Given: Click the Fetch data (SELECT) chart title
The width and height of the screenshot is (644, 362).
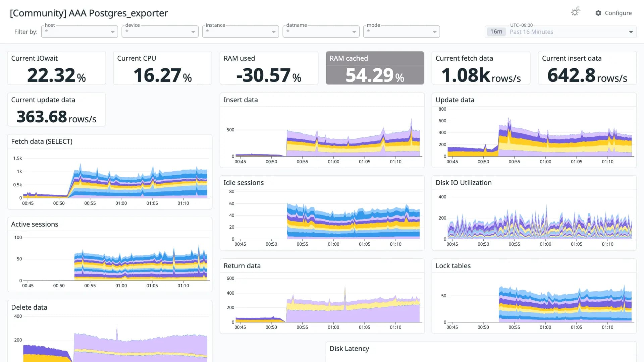Looking at the screenshot, I should click(42, 141).
